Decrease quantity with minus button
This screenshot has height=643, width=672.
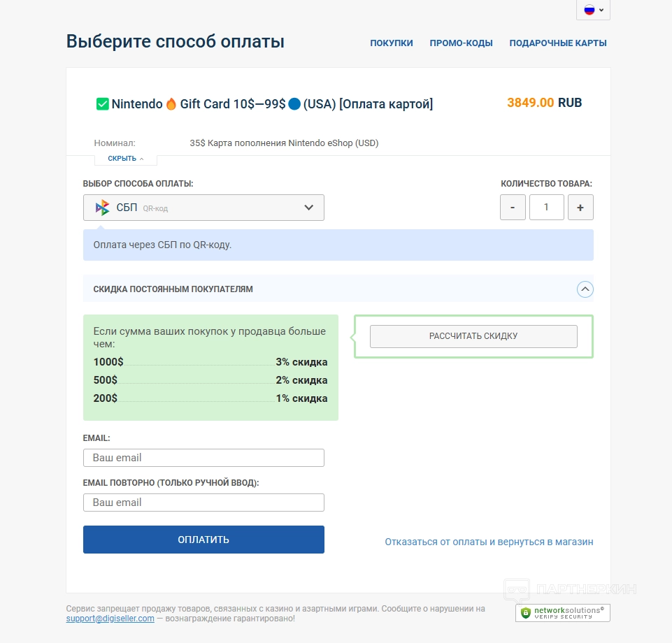click(513, 208)
